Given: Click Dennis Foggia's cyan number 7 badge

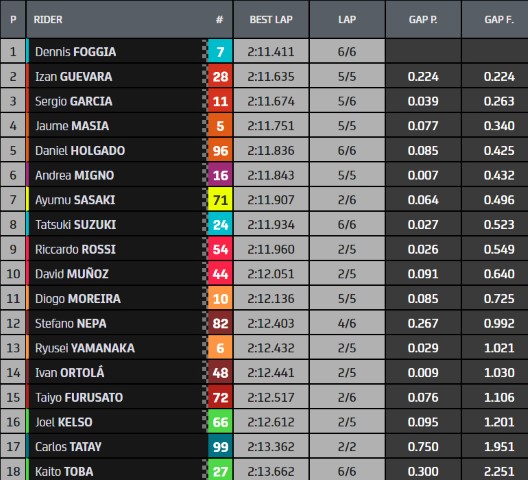Looking at the screenshot, I should click(x=220, y=52).
